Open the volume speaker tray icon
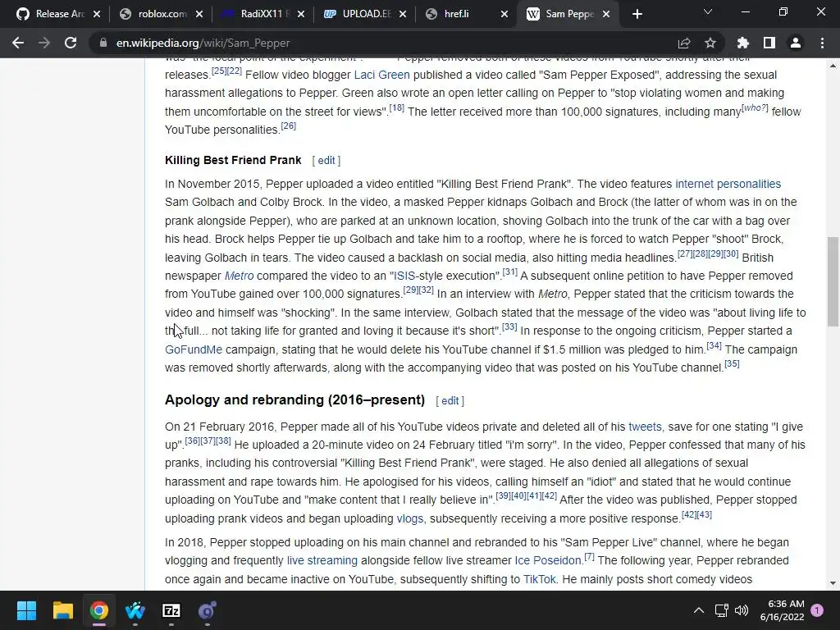This screenshot has width=840, height=630. [742, 610]
